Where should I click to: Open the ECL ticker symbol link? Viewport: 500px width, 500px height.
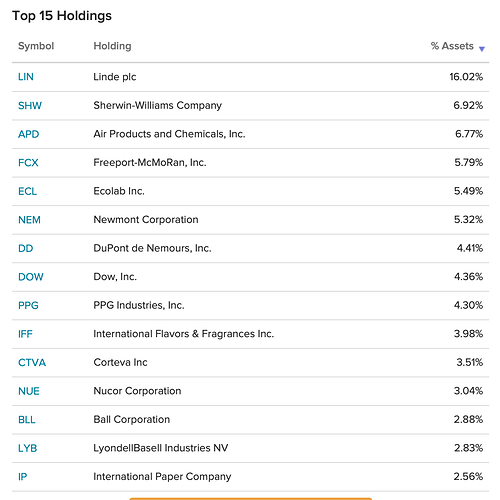coord(27,191)
